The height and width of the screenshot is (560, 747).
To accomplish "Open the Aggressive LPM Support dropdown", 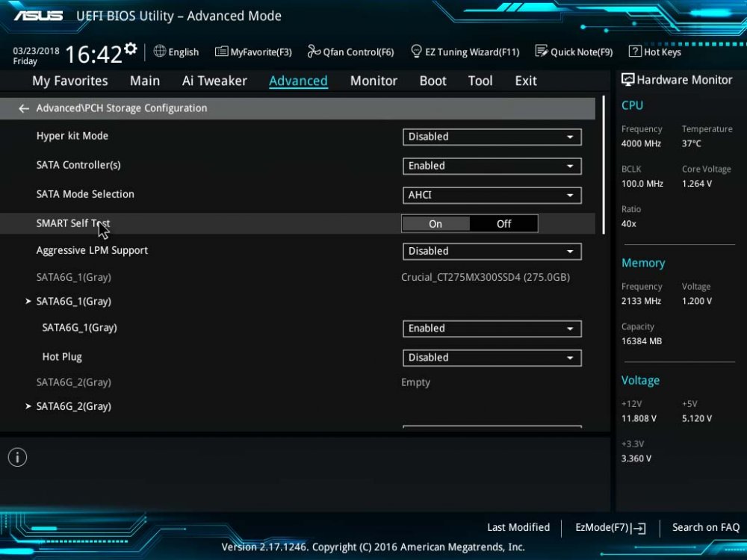I will 492,251.
